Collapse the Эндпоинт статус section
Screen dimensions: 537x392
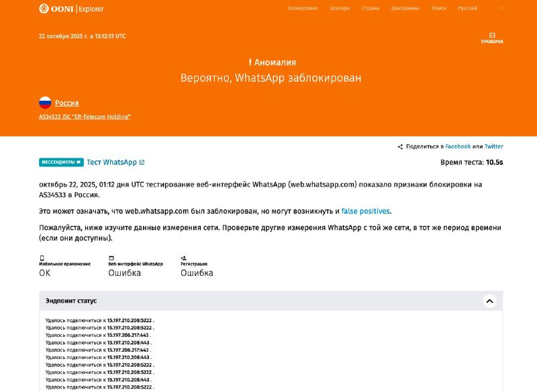point(490,301)
